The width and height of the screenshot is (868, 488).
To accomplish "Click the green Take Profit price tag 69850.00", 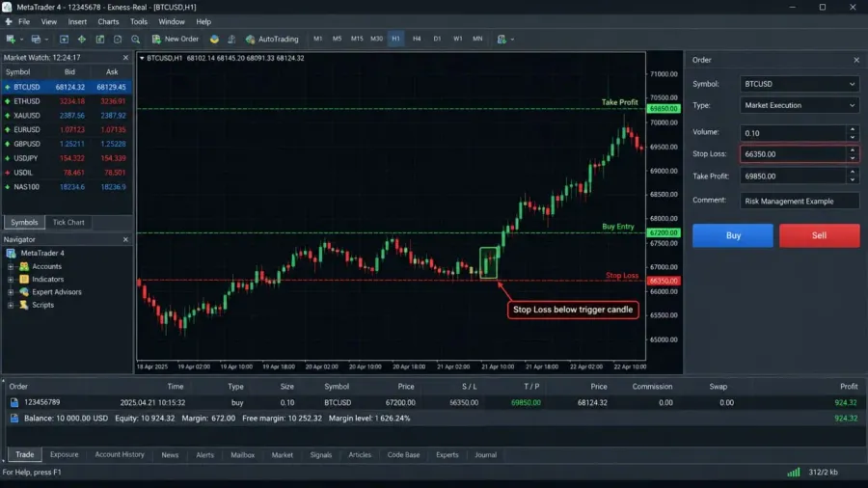I will click(664, 108).
